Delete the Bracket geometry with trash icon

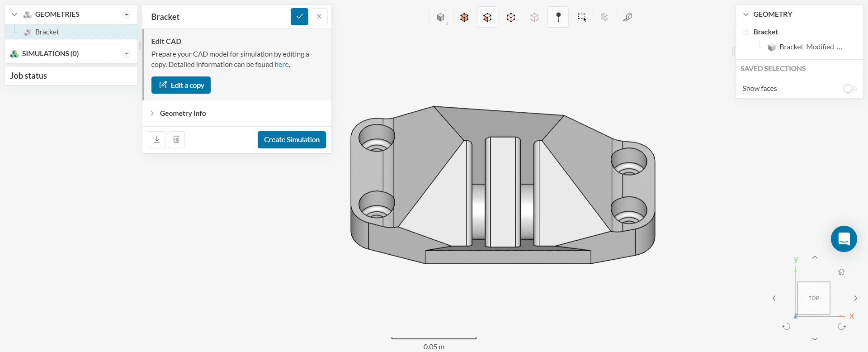[x=176, y=139]
